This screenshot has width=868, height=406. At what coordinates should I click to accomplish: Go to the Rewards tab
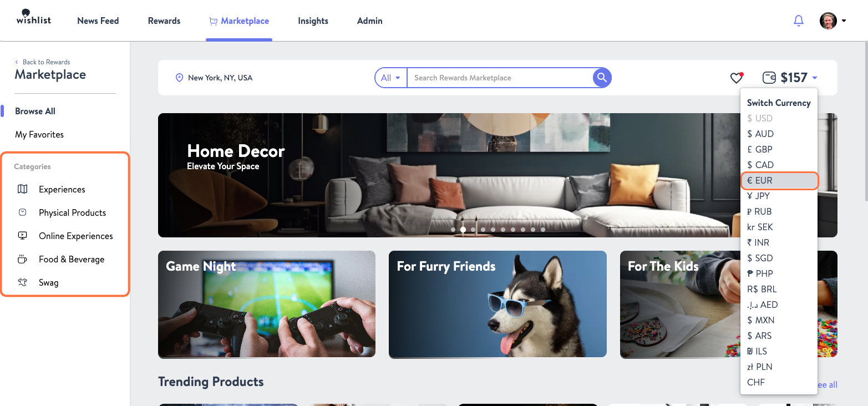[x=164, y=21]
